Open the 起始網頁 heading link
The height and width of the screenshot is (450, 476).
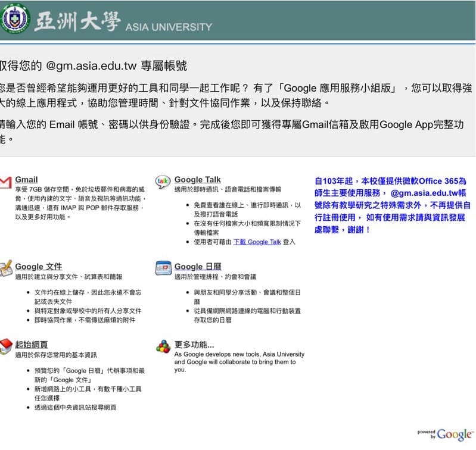31,345
